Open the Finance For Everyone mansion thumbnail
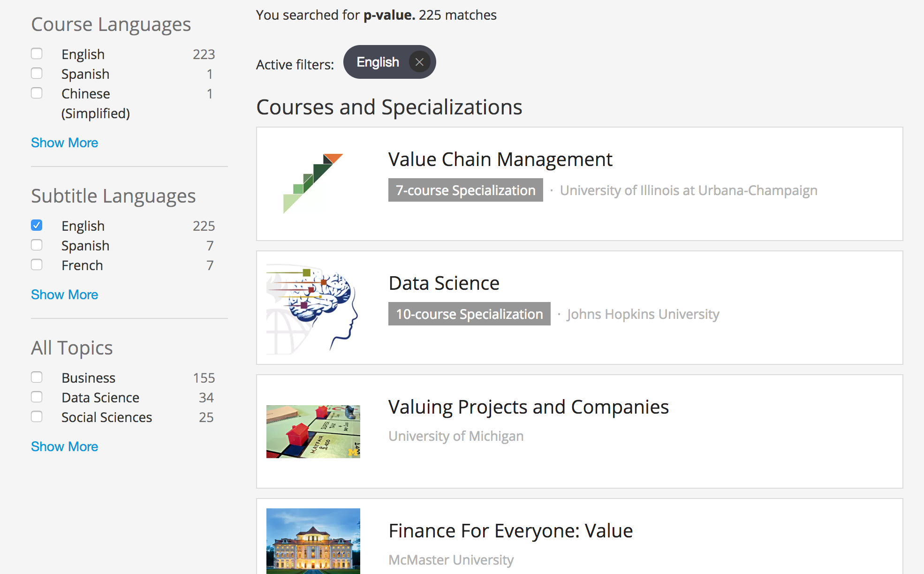The height and width of the screenshot is (574, 924). [313, 541]
